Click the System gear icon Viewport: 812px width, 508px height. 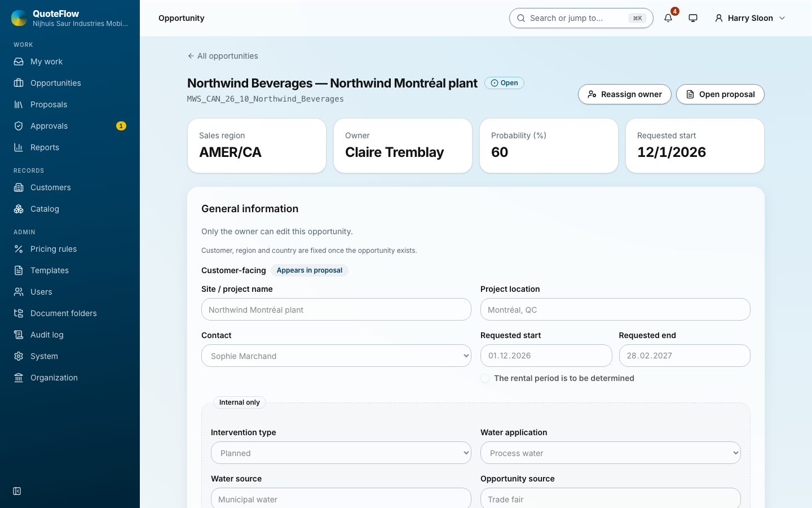pyautogui.click(x=19, y=356)
